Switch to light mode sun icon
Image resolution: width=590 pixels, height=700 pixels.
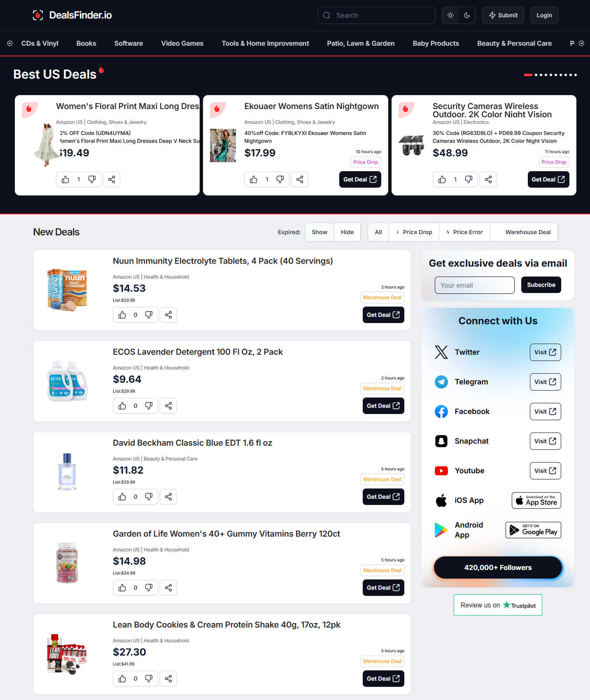450,15
